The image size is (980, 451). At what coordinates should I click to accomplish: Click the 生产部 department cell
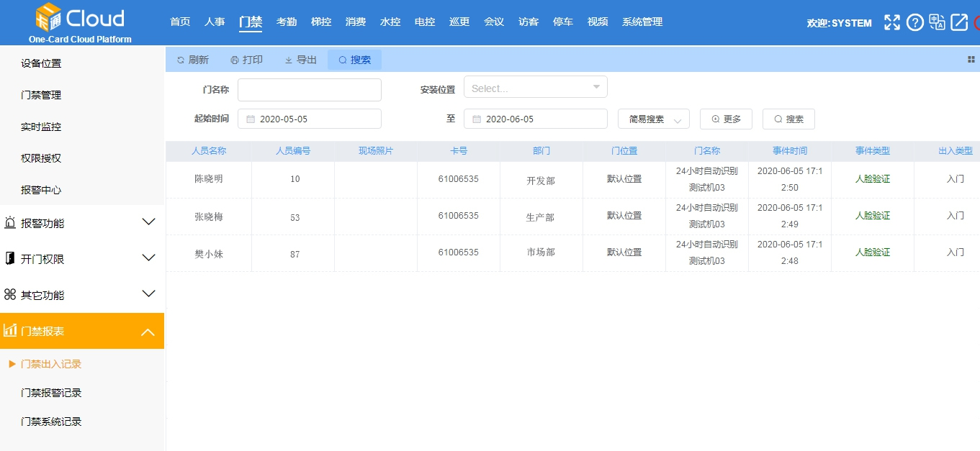[x=541, y=217]
